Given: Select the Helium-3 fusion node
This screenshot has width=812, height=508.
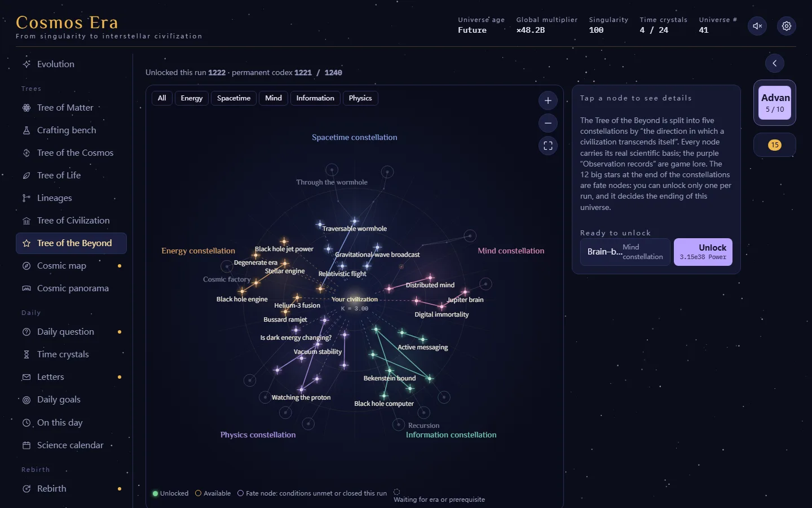Looking at the screenshot, I should [x=297, y=297].
